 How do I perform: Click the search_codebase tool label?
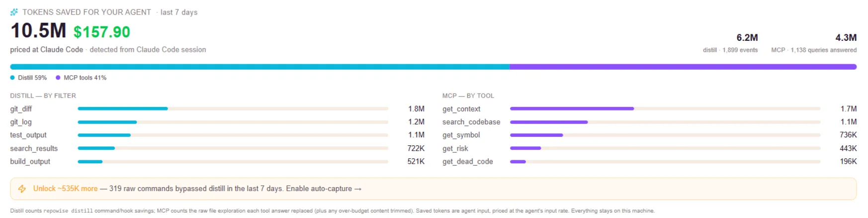471,122
